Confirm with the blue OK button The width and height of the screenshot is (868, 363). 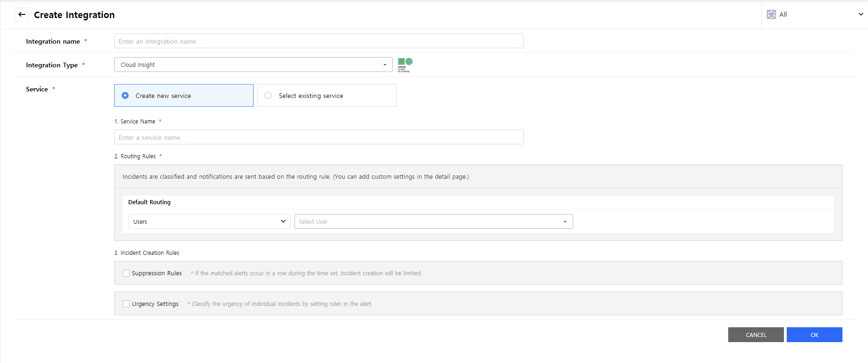(x=814, y=335)
